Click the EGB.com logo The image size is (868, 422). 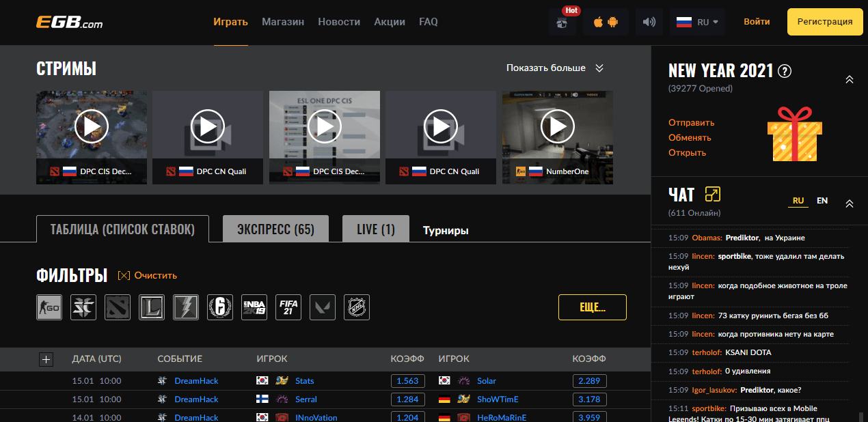tap(70, 22)
